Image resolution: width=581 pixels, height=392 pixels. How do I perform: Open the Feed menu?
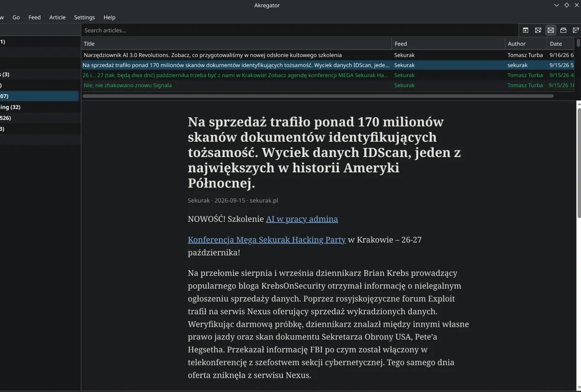(34, 17)
